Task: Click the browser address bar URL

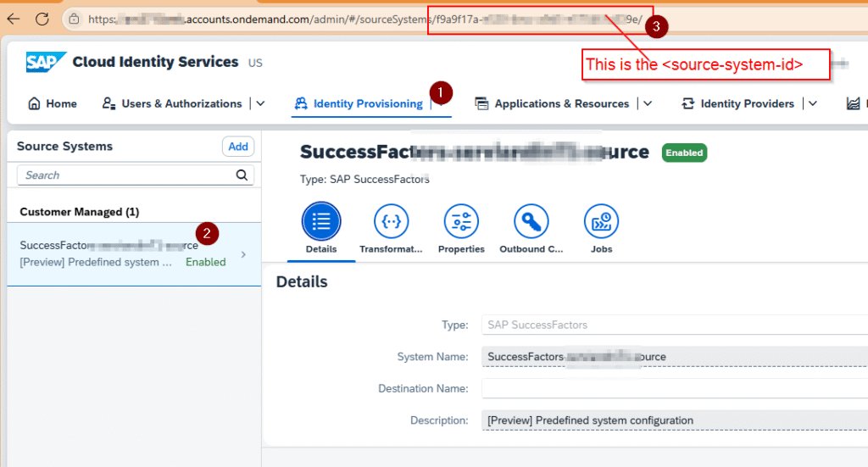Action: click(365, 19)
